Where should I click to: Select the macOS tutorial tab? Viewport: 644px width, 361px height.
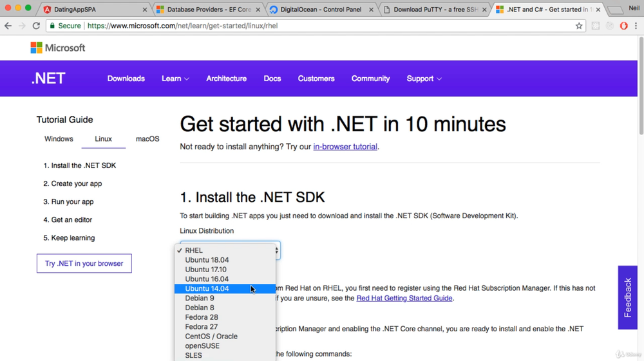tap(147, 139)
